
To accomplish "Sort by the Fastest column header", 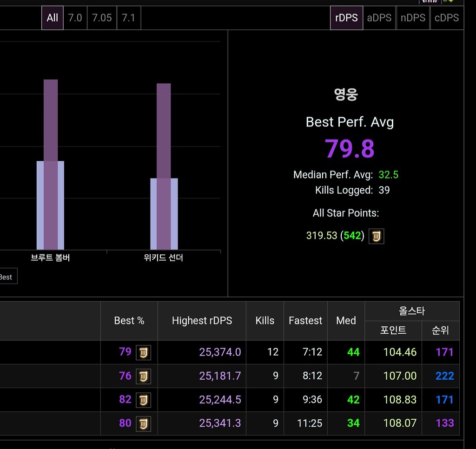I will click(305, 321).
